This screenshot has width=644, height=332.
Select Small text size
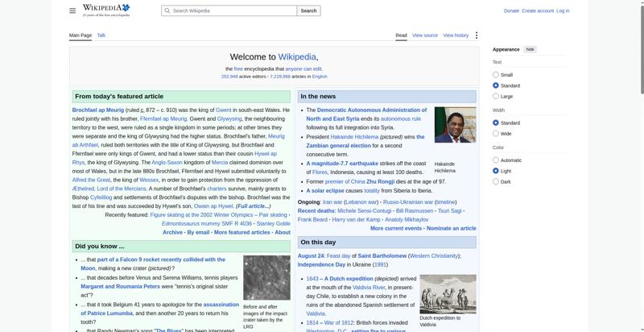pyautogui.click(x=496, y=75)
